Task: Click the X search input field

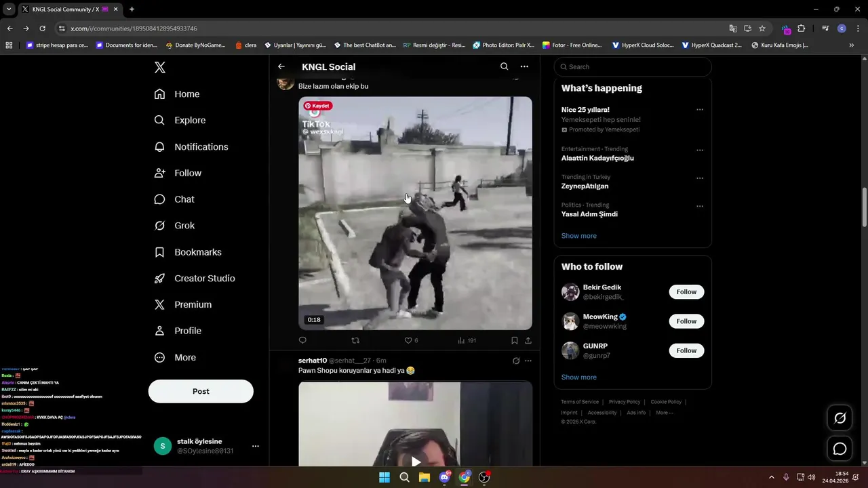Action: coord(633,66)
